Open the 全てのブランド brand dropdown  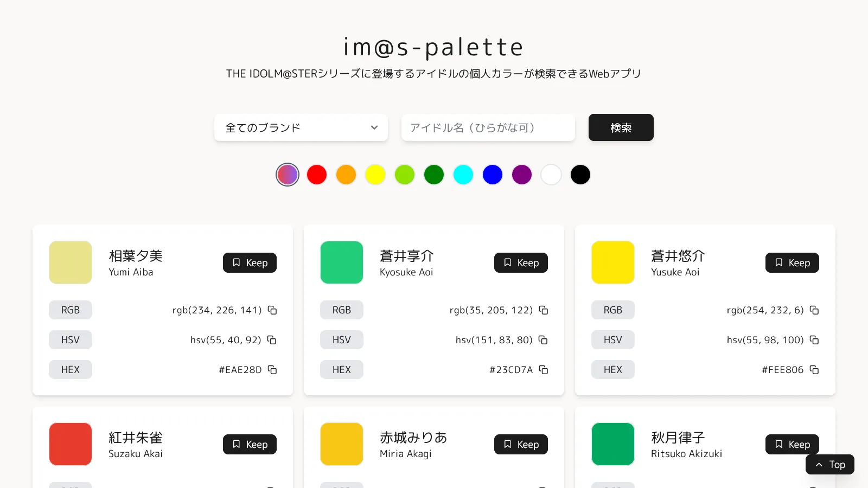coord(301,127)
